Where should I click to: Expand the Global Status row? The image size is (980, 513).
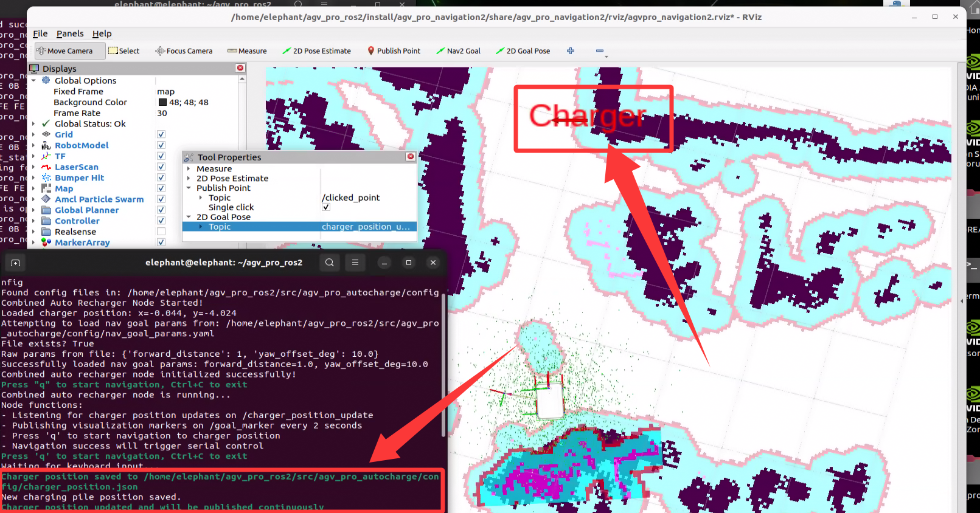tap(33, 124)
